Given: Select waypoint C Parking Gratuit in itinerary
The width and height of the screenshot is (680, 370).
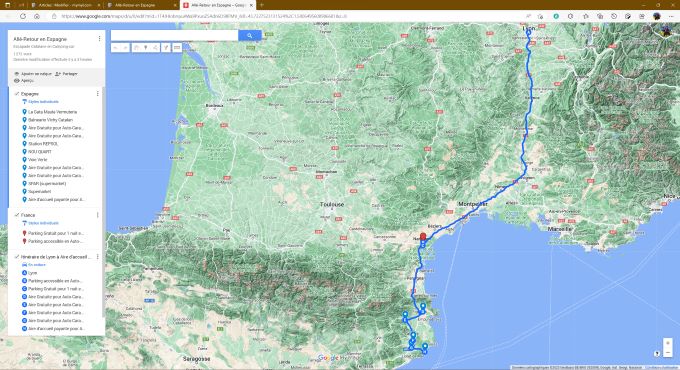Looking at the screenshot, I should [x=52, y=289].
